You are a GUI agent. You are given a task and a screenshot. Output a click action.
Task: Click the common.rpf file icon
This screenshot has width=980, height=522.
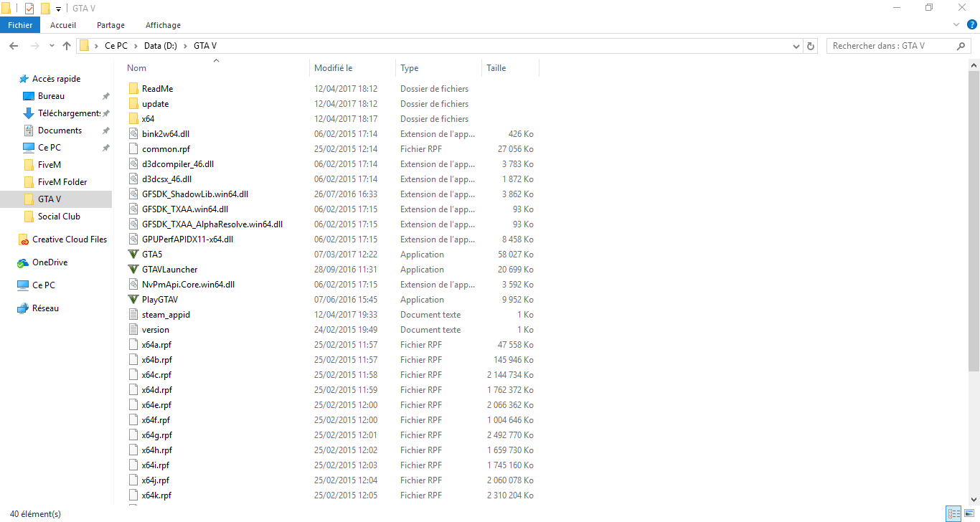click(133, 149)
